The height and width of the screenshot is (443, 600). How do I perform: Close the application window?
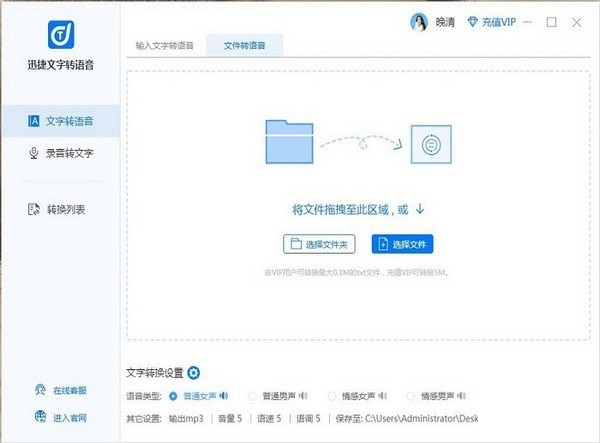(577, 22)
